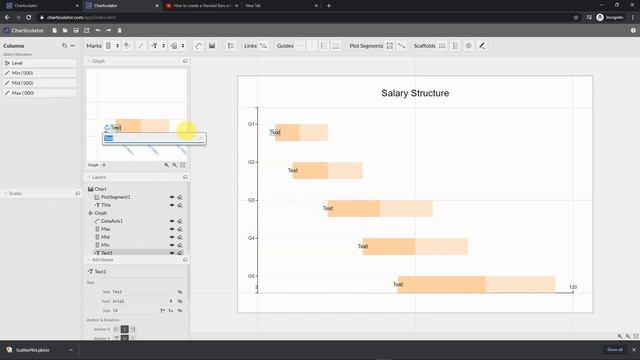
Task: Select the Line mark tool
Action: tap(141, 46)
